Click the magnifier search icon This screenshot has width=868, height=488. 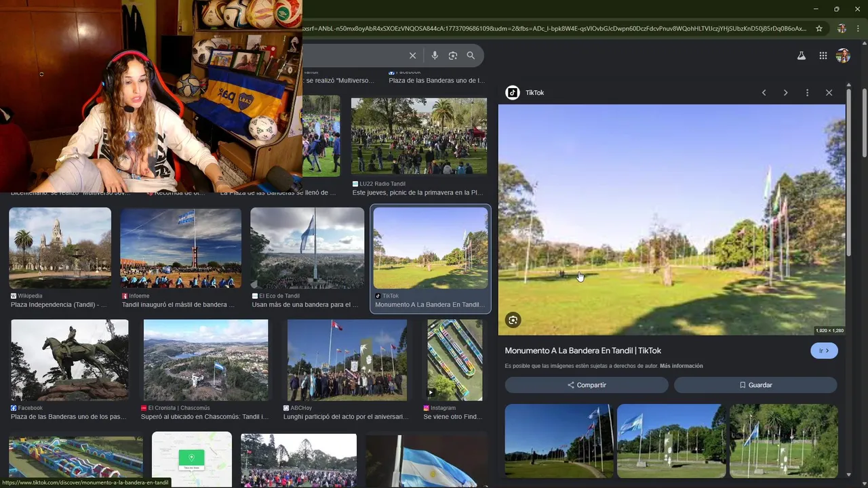click(471, 56)
